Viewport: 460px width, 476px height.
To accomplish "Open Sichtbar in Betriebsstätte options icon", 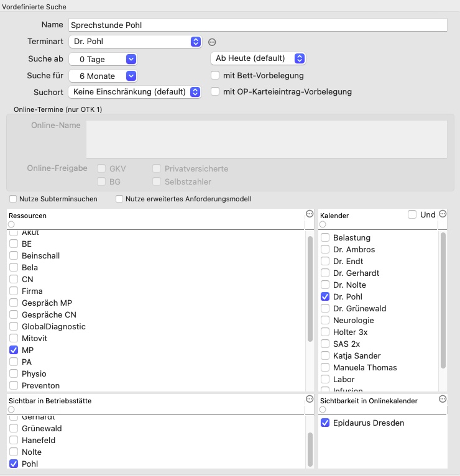I will [x=310, y=399].
